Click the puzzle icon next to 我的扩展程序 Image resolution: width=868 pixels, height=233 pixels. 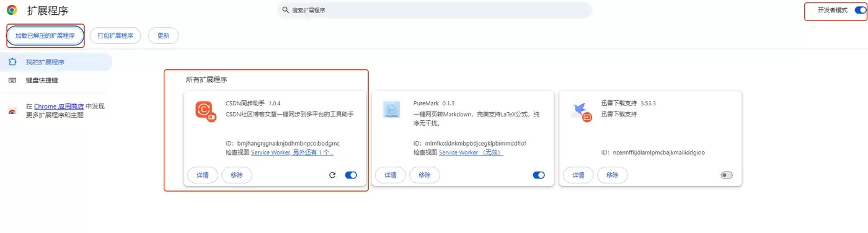[12, 62]
